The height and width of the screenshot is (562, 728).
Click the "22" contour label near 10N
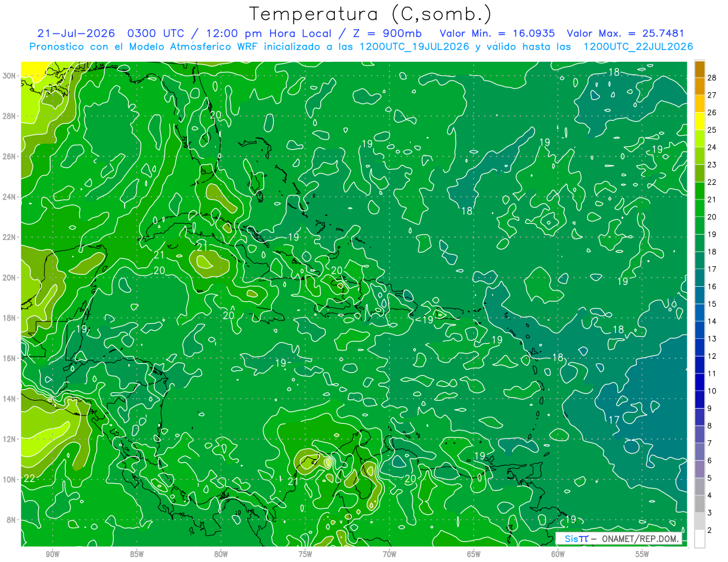coord(29,478)
